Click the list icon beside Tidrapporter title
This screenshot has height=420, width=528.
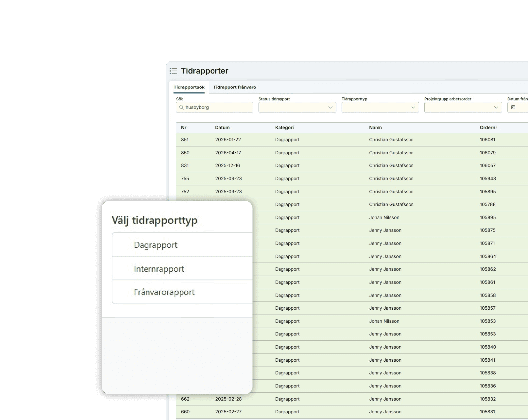click(x=173, y=71)
